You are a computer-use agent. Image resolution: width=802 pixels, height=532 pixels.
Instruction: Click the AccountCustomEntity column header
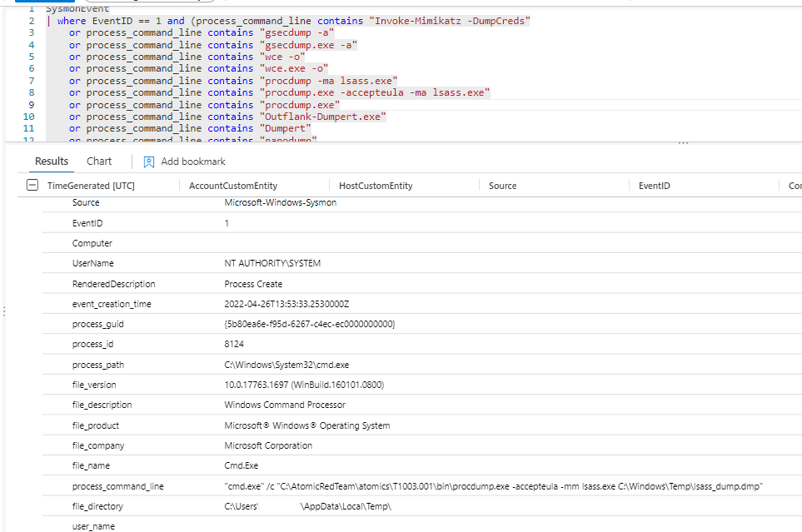(233, 186)
